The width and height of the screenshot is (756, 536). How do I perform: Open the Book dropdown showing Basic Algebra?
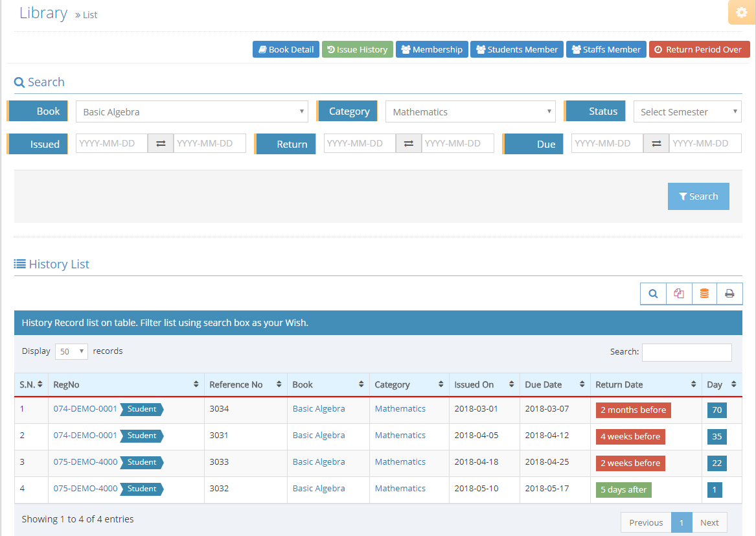pyautogui.click(x=192, y=111)
